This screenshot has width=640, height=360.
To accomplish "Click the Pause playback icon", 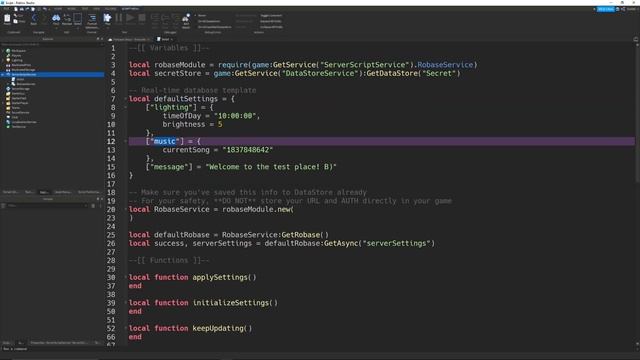I will point(119,18).
